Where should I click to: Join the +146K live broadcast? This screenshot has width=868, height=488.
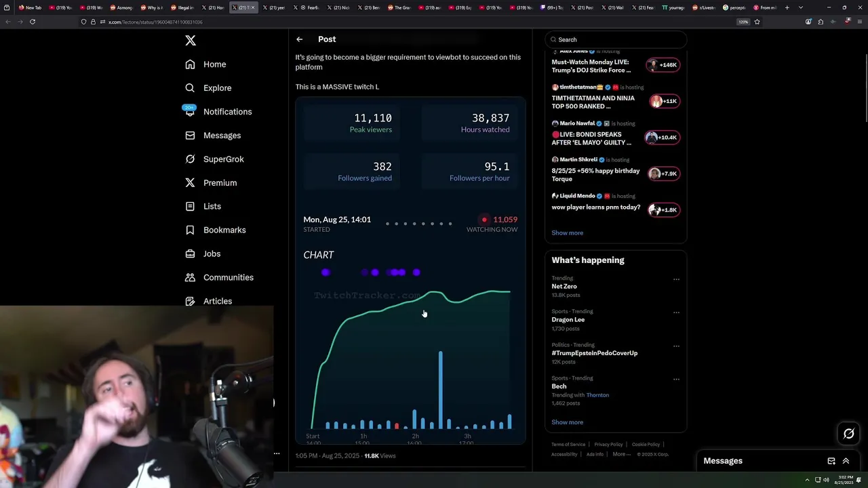click(x=663, y=65)
